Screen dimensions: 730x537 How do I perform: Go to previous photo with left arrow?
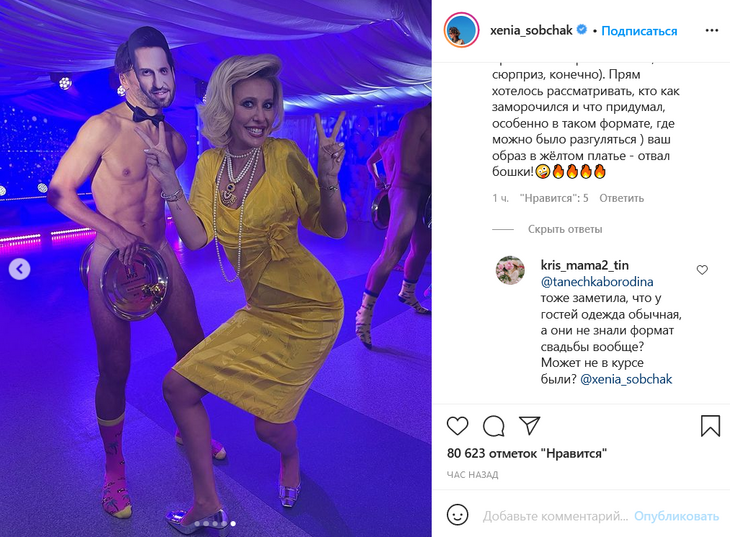tap(20, 269)
